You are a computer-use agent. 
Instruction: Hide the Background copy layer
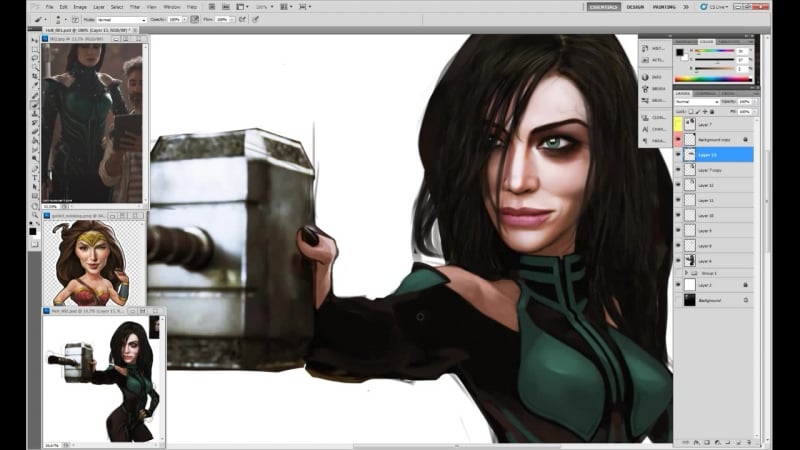point(678,140)
